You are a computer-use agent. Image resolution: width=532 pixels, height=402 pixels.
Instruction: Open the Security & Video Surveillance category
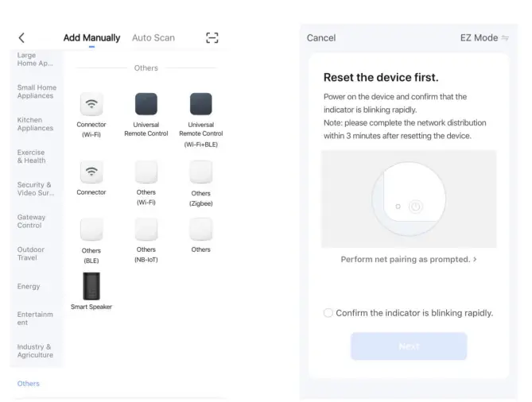pos(36,188)
